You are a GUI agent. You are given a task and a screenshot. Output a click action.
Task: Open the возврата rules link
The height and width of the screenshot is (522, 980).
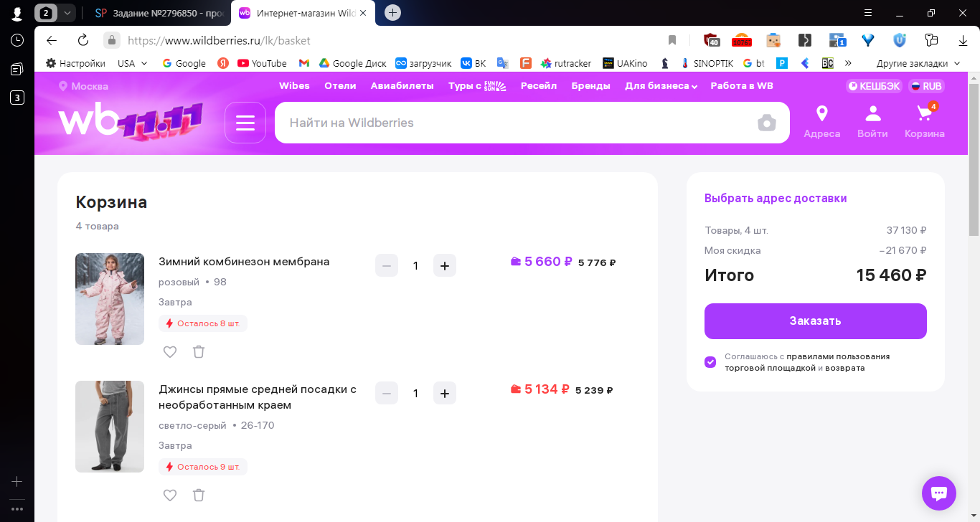(844, 368)
